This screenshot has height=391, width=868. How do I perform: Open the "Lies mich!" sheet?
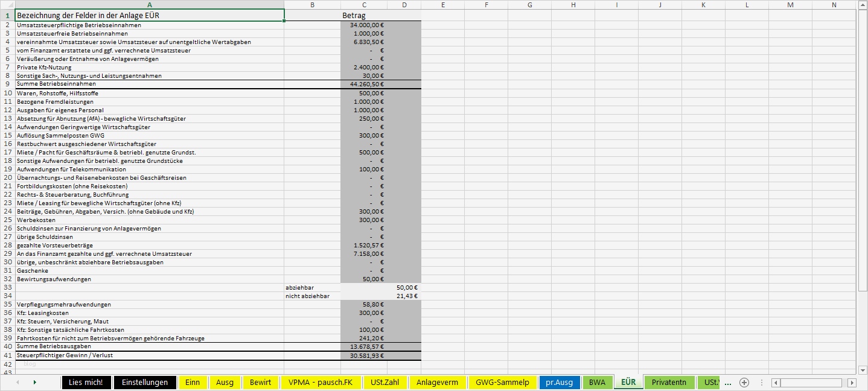pos(86,382)
